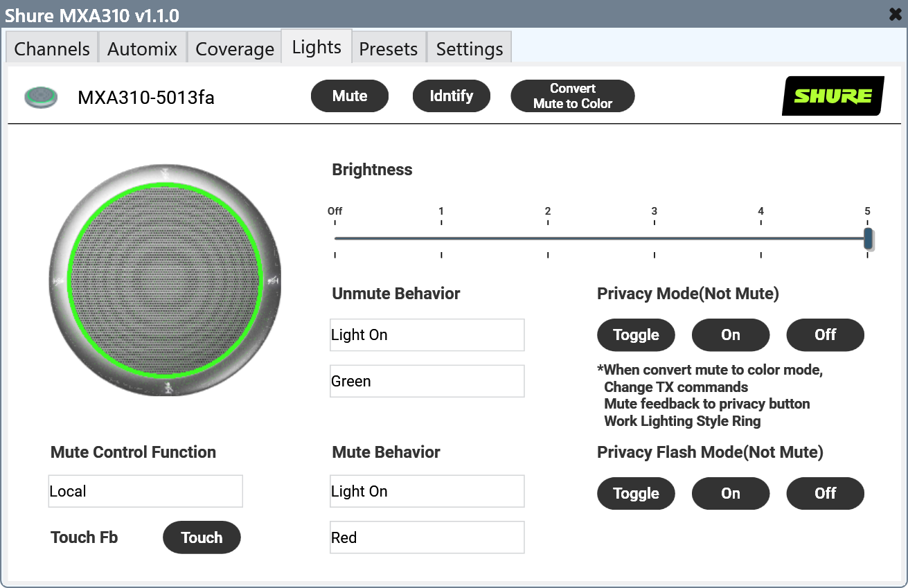Click the small microphone device icon
The height and width of the screenshot is (588, 908).
click(x=41, y=97)
